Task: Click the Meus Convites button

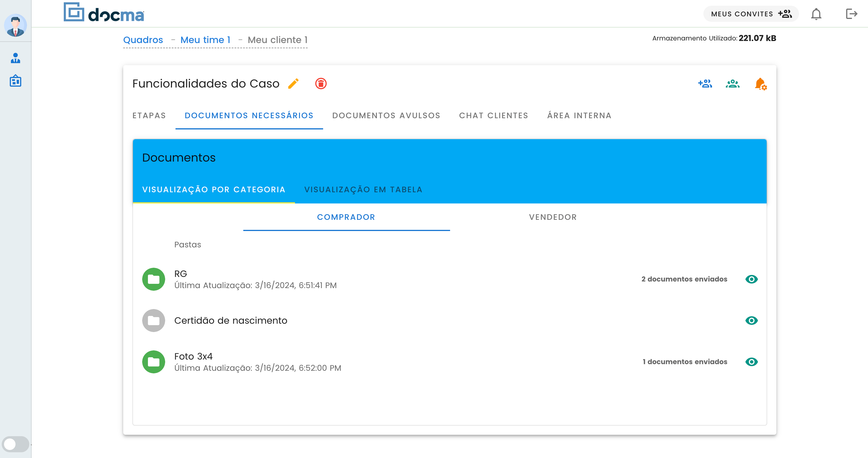Action: (751, 14)
